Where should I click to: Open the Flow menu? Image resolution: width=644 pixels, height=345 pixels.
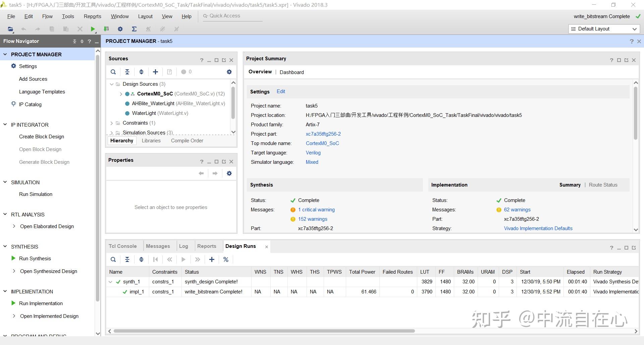[47, 16]
